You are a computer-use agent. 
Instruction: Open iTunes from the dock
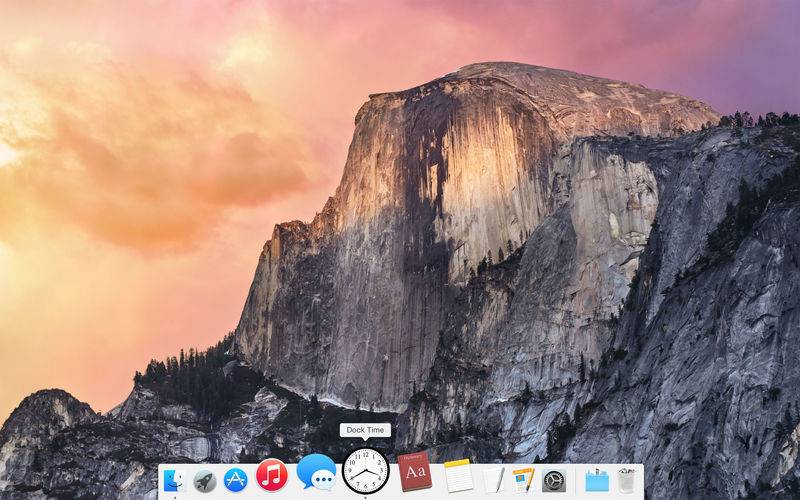(271, 475)
